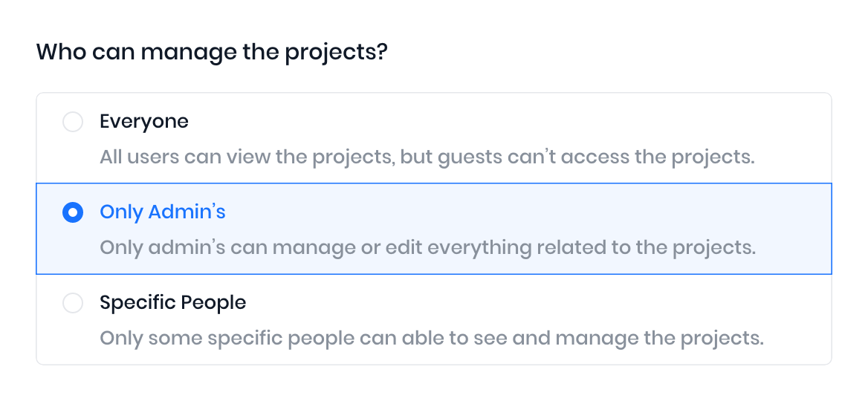Screen dimensions: 868x401
Task: Click the blue Only Admin's label text
Action: pyautogui.click(x=162, y=212)
